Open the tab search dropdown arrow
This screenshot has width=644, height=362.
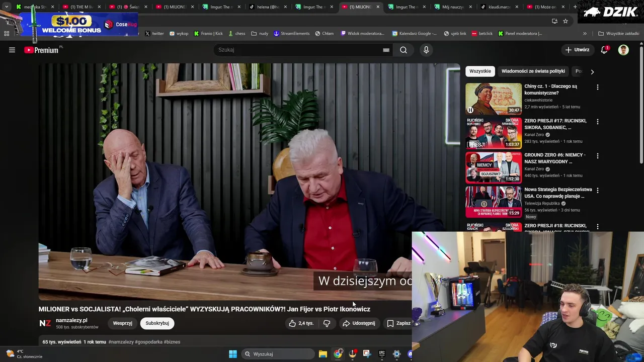pos(7,7)
